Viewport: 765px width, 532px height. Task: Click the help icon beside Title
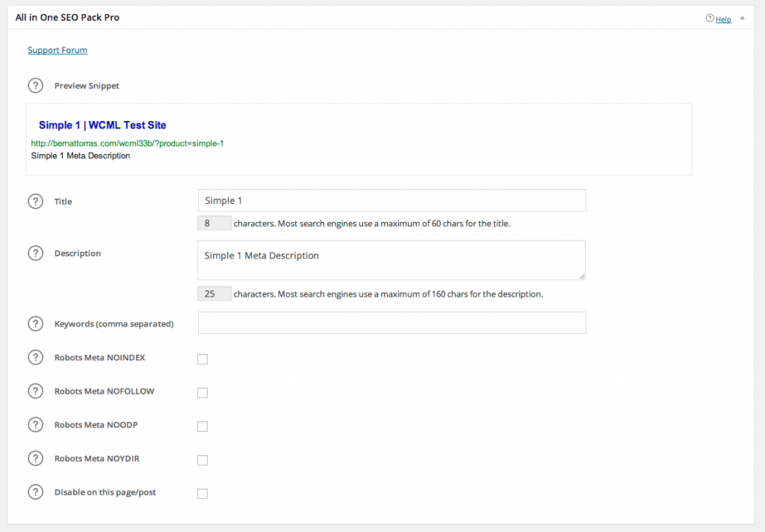point(35,201)
